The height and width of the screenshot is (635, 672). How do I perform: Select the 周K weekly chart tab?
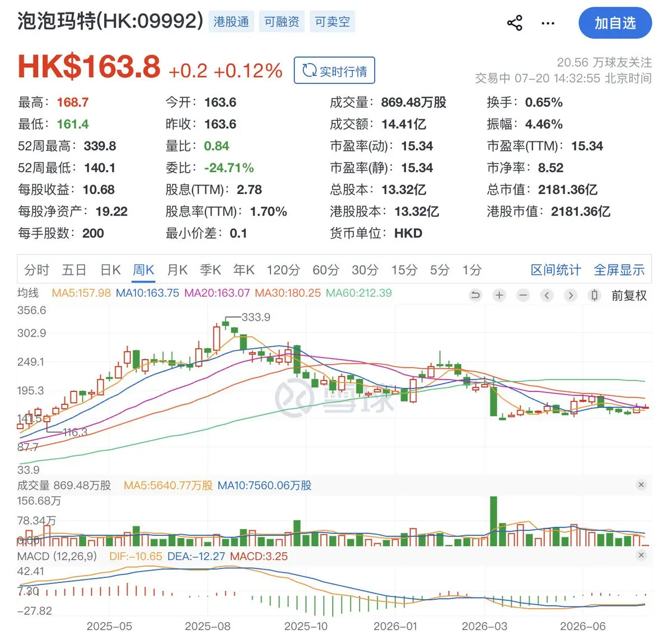coord(143,270)
